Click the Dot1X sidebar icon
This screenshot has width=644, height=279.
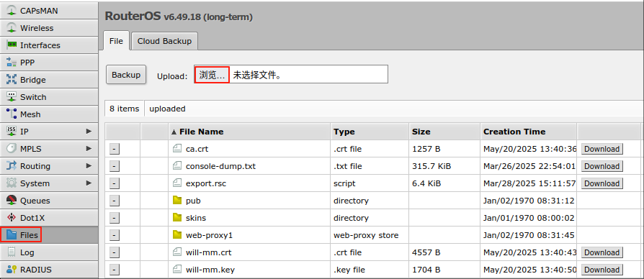(12, 218)
